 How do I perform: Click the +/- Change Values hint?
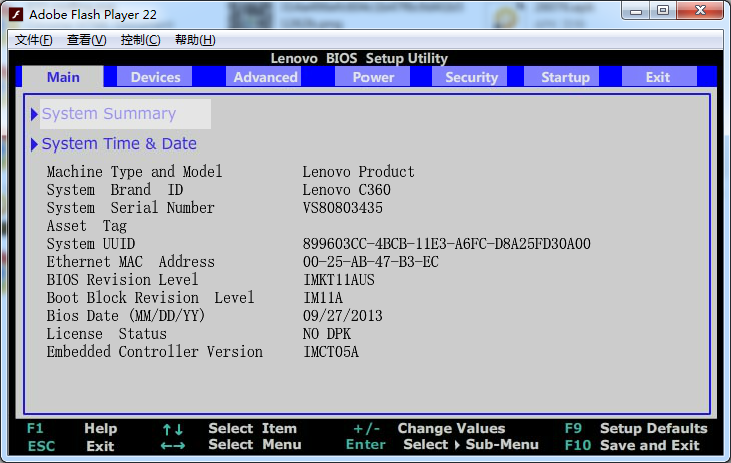point(429,428)
